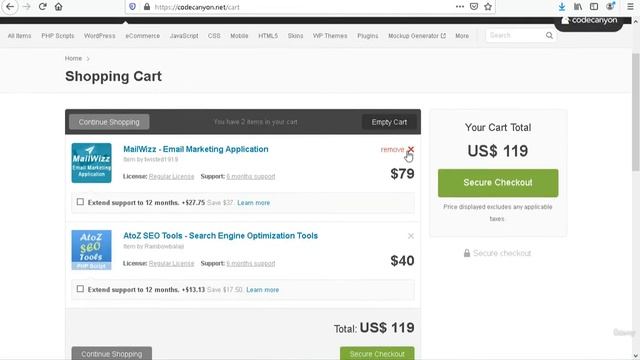This screenshot has height=360, width=640.
Task: Open Skins category
Action: 295,36
